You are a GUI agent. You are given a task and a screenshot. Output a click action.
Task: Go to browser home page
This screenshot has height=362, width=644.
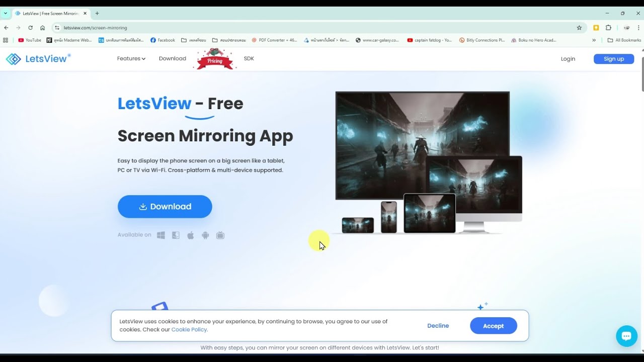pyautogui.click(x=42, y=28)
